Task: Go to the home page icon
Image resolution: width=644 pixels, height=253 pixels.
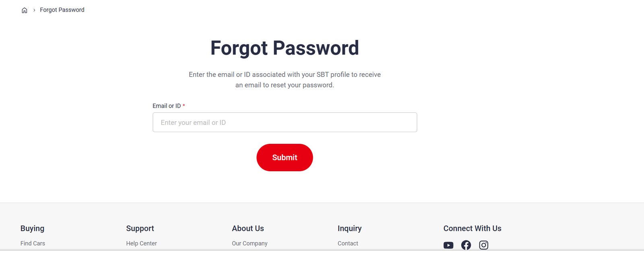Action: pyautogui.click(x=25, y=10)
